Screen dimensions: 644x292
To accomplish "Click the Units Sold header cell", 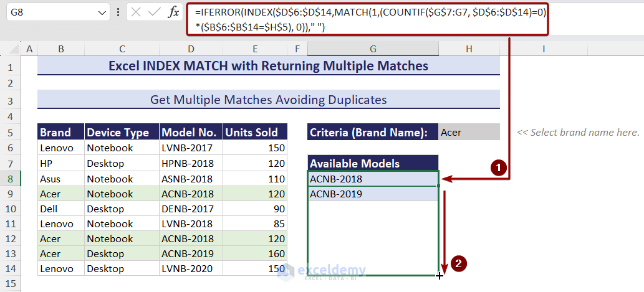I will 255,132.
